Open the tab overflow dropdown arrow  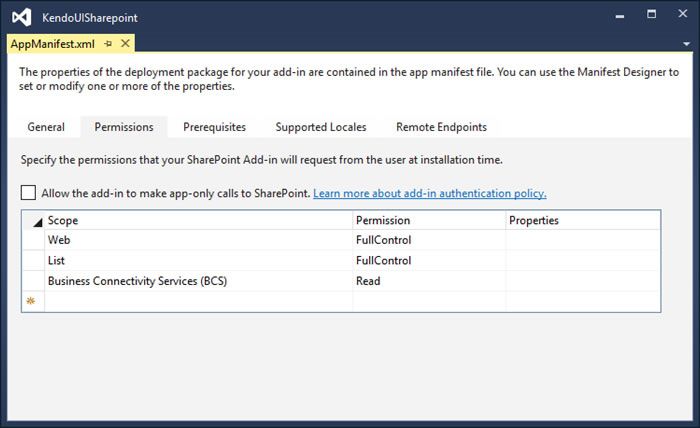click(686, 44)
